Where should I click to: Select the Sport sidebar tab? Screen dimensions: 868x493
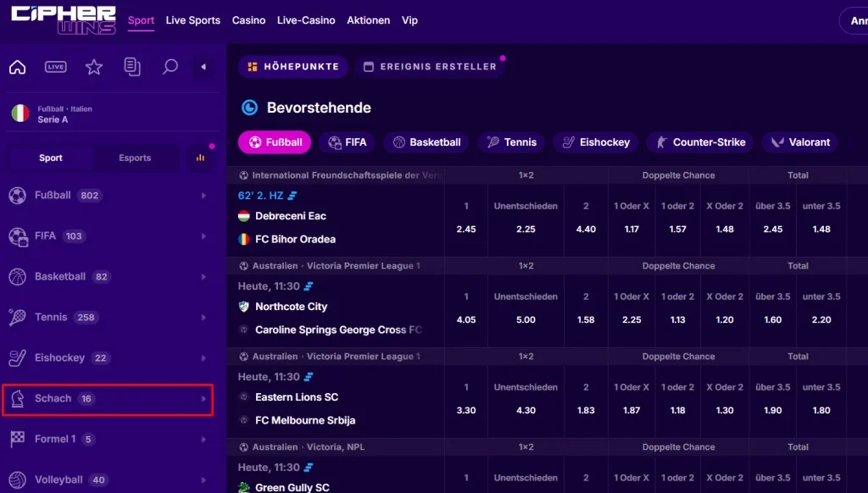(x=50, y=158)
